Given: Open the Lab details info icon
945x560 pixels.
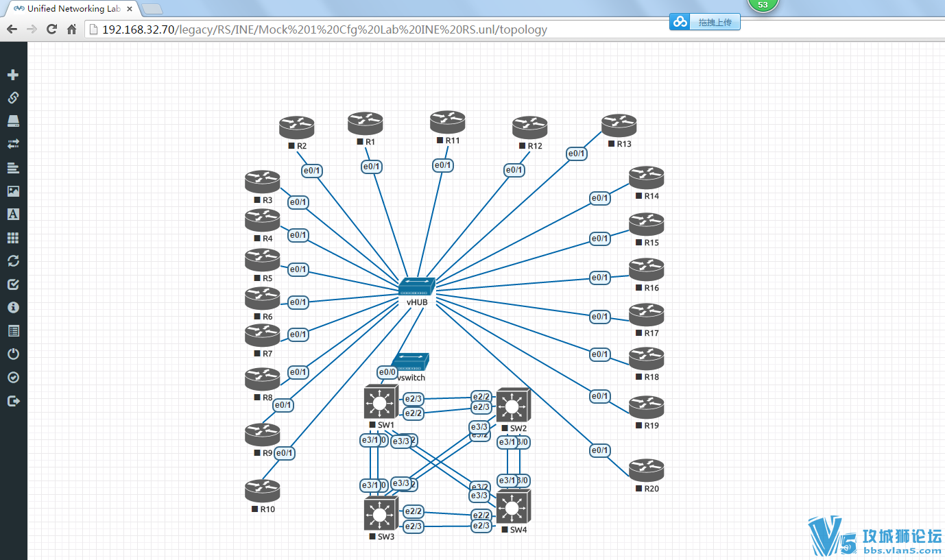Looking at the screenshot, I should pos(13,308).
